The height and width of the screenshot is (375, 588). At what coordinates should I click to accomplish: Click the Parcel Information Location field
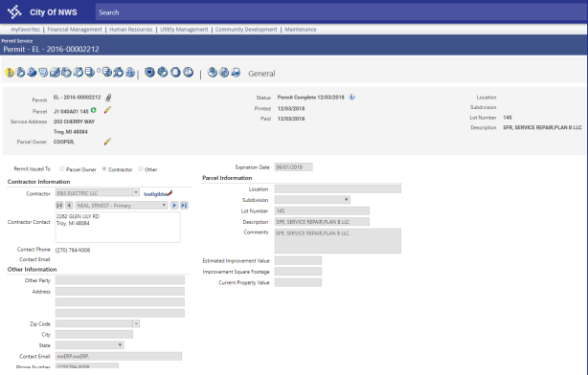coord(337,188)
